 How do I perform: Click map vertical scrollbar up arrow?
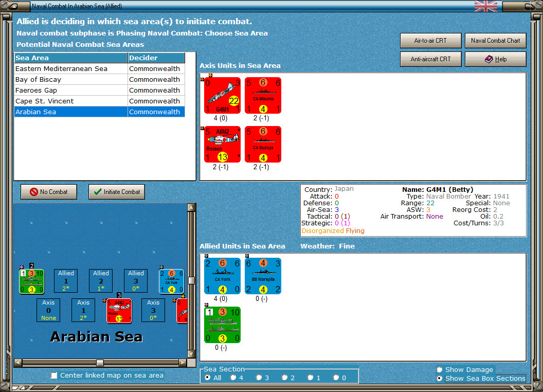[191, 207]
